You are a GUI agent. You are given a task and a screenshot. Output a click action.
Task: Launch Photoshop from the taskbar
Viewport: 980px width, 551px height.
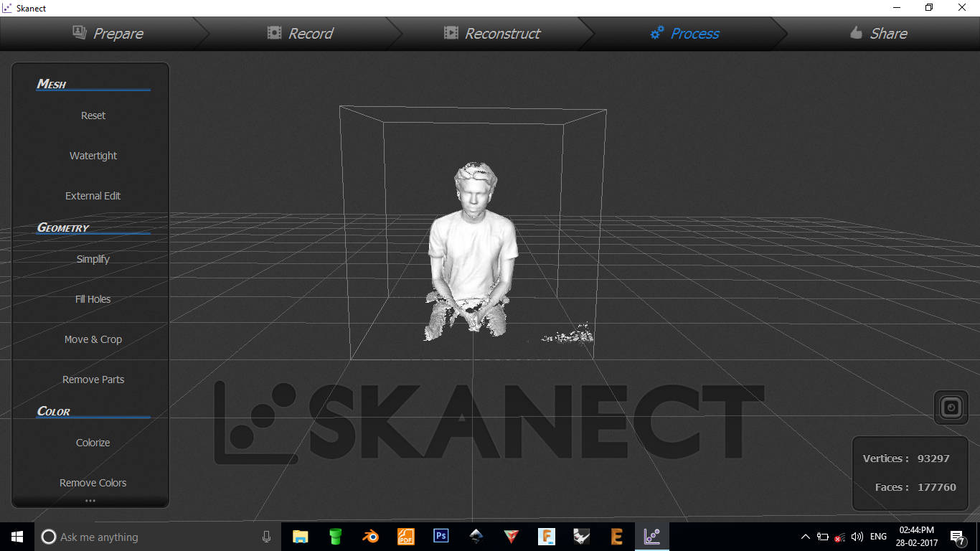(441, 537)
